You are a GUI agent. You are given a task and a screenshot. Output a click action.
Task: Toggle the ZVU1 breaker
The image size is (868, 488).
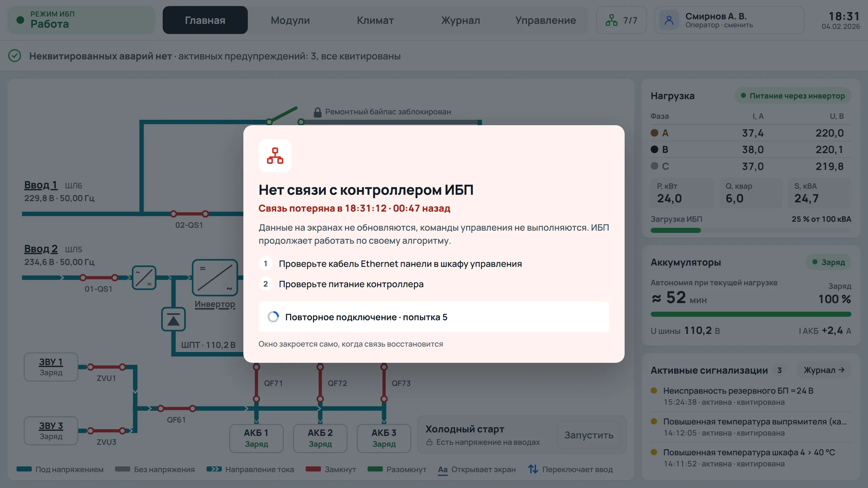pos(106,367)
